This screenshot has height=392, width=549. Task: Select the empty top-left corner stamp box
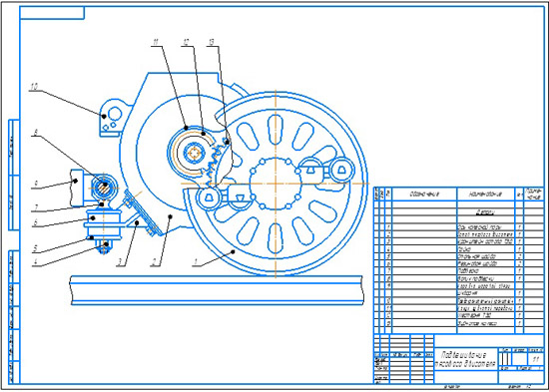point(52,13)
